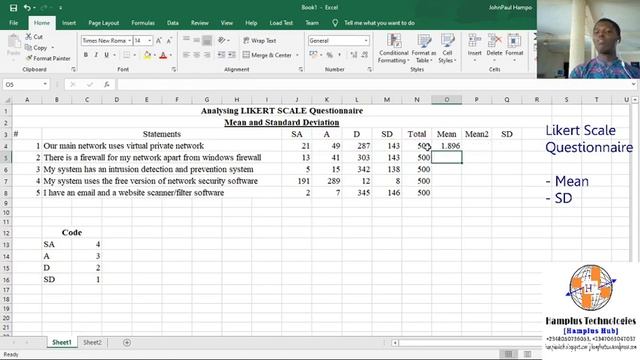This screenshot has width=640, height=360.
Task: Click the Decrease Indent icon
Action: [221, 55]
